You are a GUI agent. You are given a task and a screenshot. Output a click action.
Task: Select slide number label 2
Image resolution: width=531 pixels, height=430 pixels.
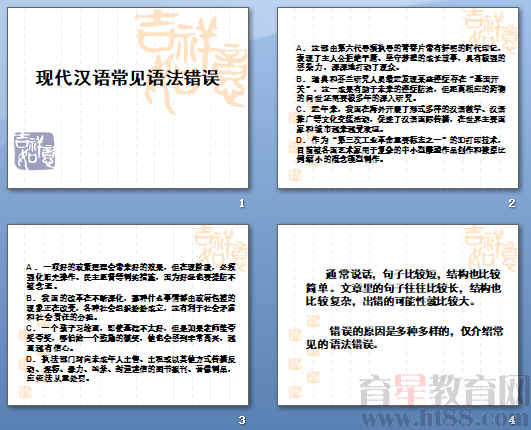(x=511, y=203)
